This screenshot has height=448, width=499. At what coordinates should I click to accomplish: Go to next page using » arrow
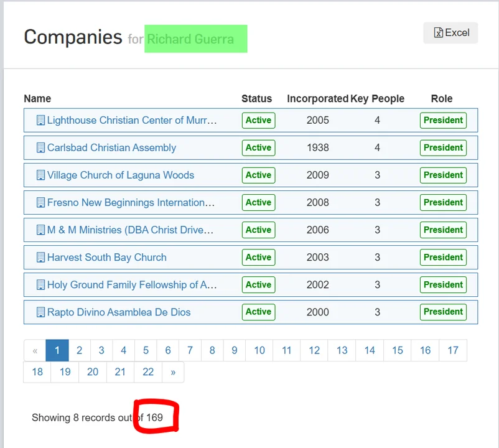click(173, 372)
